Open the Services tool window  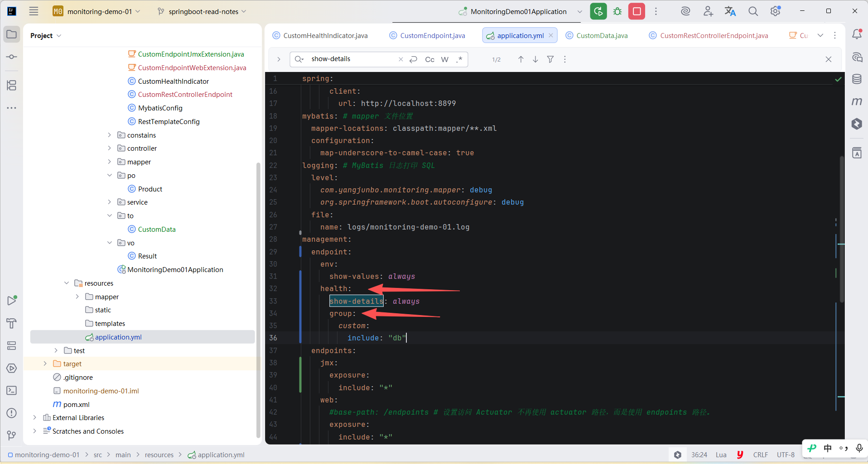pos(12,346)
